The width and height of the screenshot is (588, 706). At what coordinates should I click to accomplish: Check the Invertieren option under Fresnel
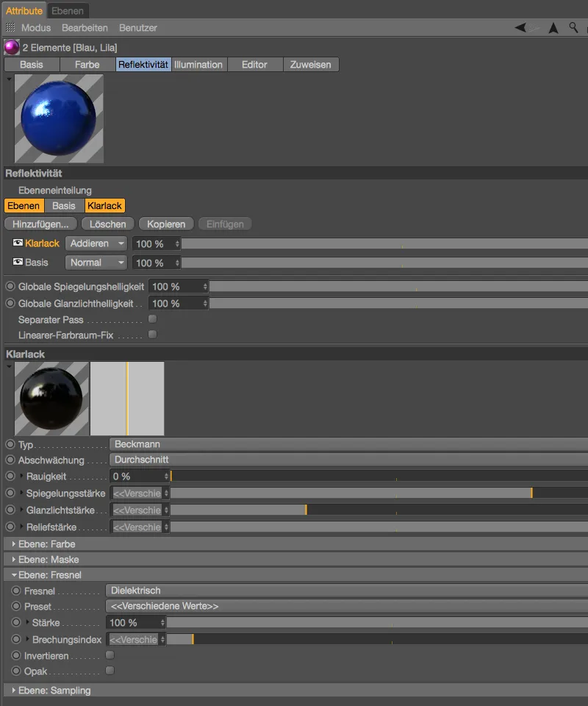tap(110, 655)
